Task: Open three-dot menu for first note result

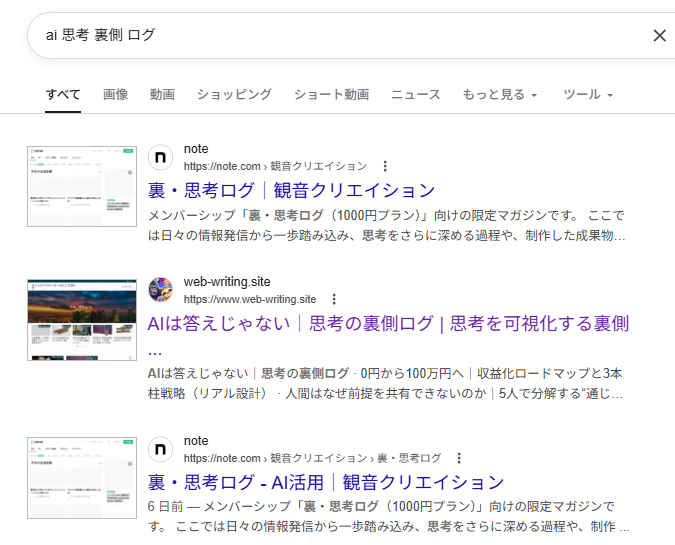Action: click(385, 167)
